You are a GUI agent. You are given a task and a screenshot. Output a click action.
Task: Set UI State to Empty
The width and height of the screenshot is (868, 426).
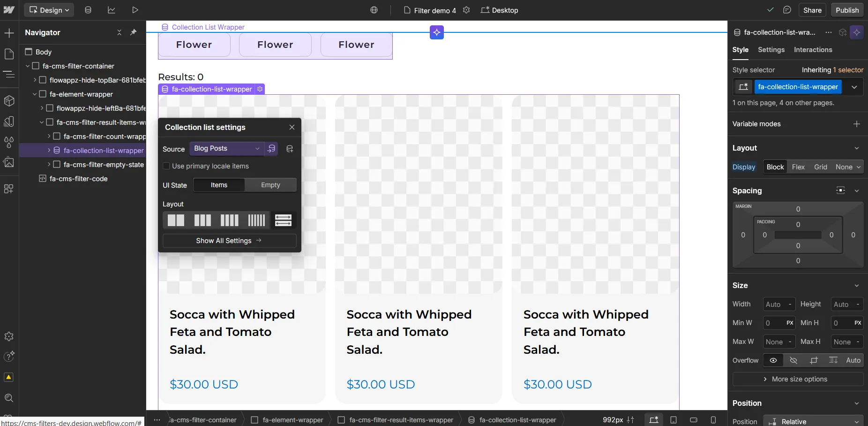tap(270, 185)
